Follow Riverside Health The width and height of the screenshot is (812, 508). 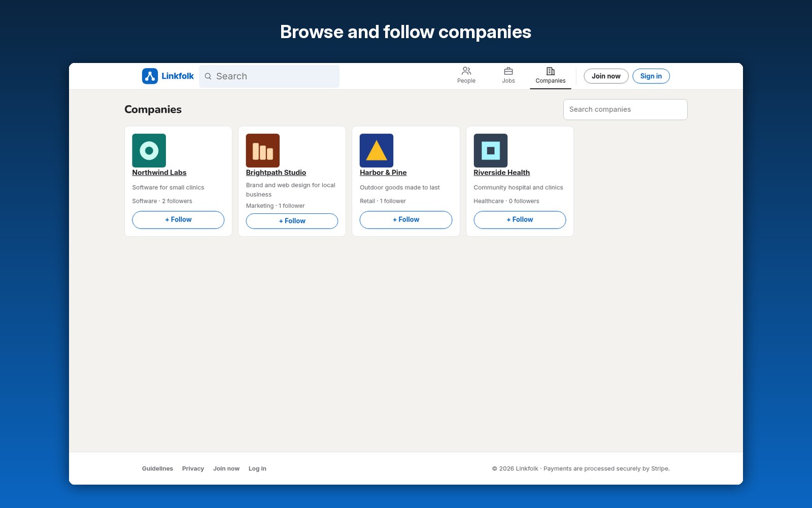520,220
